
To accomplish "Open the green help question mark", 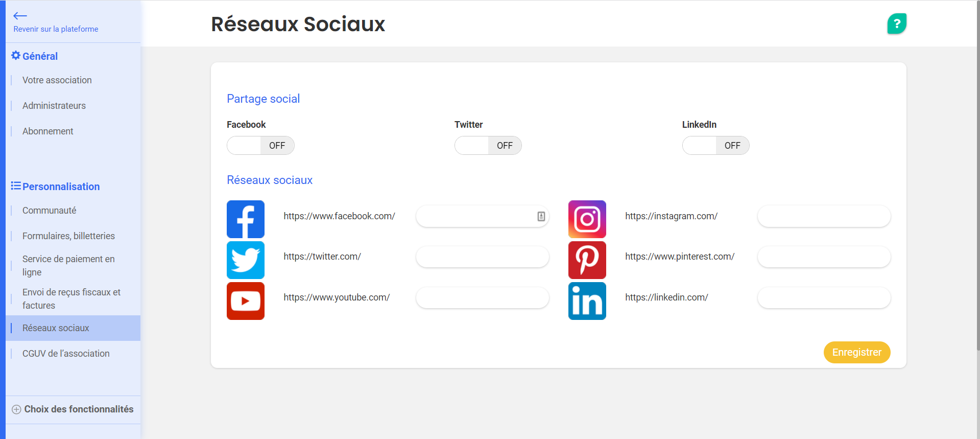I will click(897, 24).
